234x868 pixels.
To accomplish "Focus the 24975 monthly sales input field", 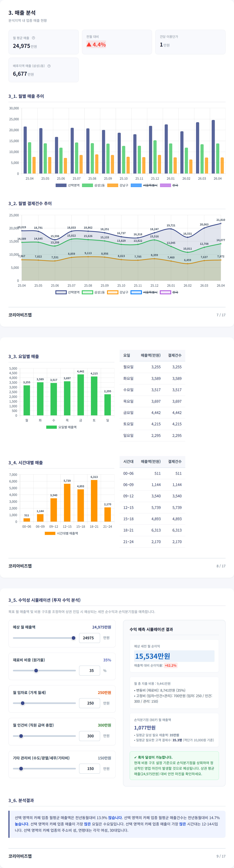I will pyautogui.click(x=89, y=638).
